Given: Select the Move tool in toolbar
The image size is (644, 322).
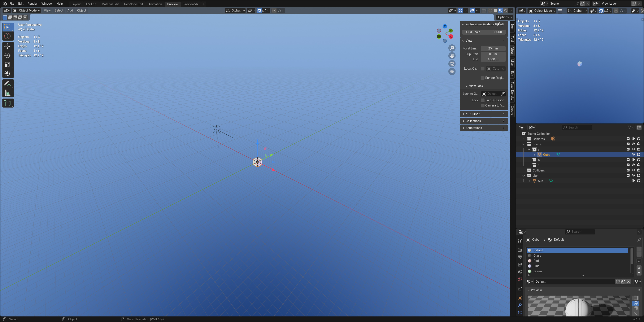Looking at the screenshot, I should coord(8,46).
